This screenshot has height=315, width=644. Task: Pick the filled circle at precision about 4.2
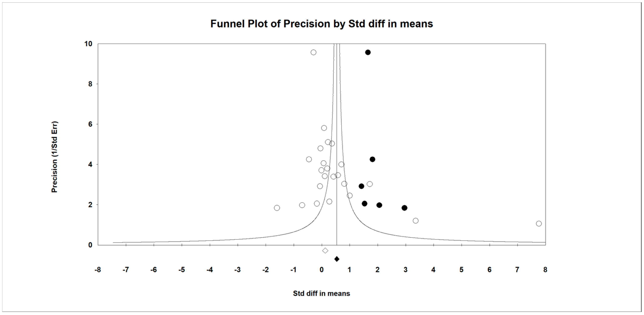372,159
